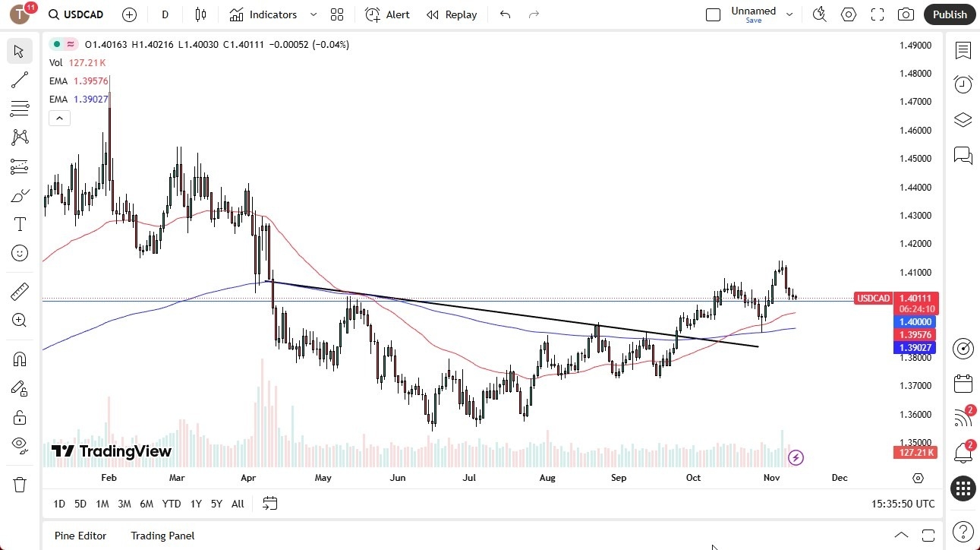Open the Zoom In tool
This screenshot has width=980, height=550.
(20, 320)
